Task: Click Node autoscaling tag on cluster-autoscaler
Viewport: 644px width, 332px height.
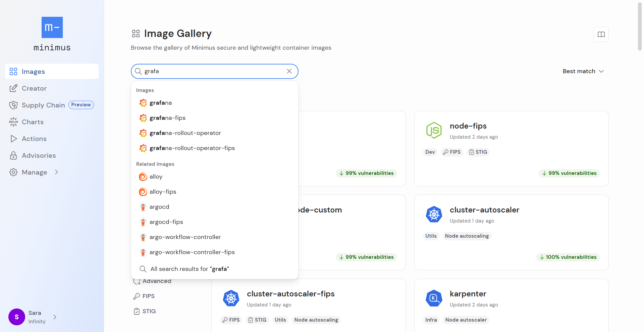Action: [x=467, y=236]
